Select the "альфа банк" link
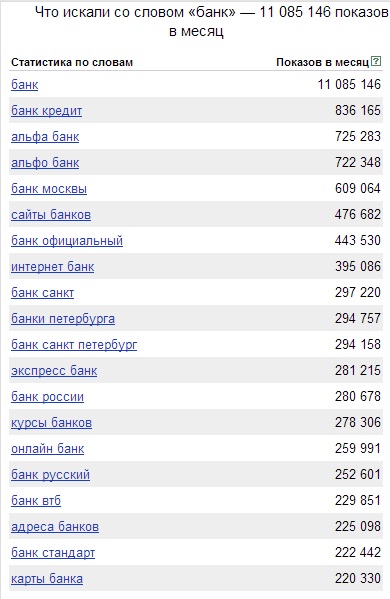 coord(45,137)
